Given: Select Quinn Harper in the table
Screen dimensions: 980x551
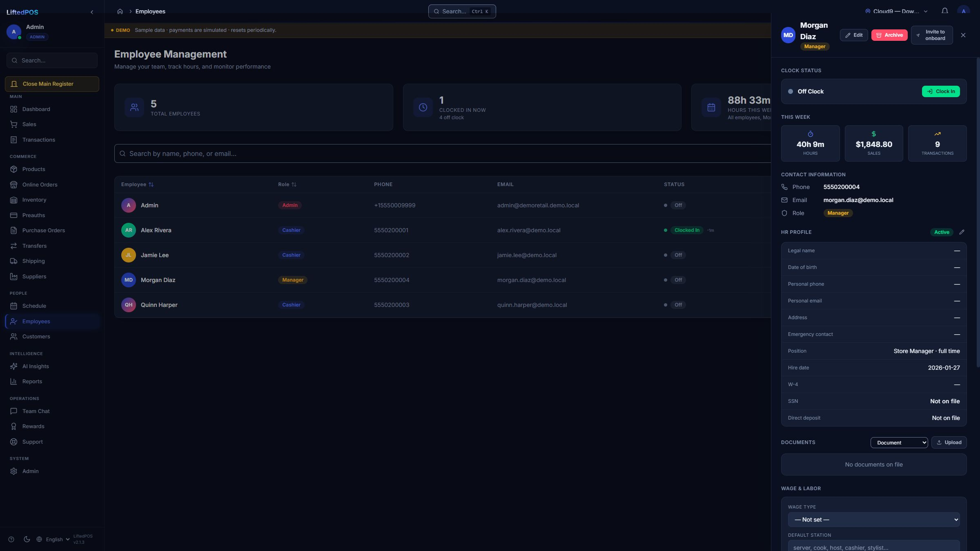Looking at the screenshot, I should [x=159, y=305].
